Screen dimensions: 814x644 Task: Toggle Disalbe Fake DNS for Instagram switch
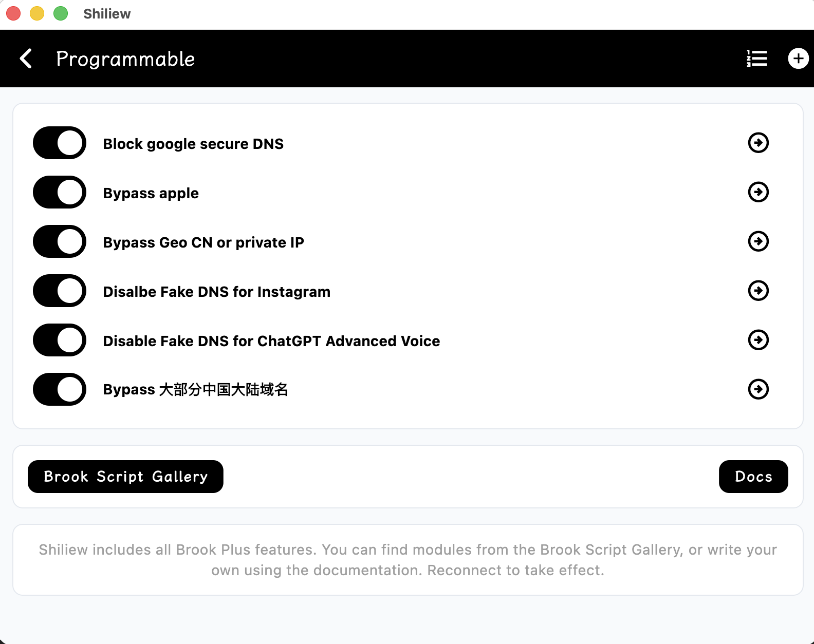pos(60,291)
